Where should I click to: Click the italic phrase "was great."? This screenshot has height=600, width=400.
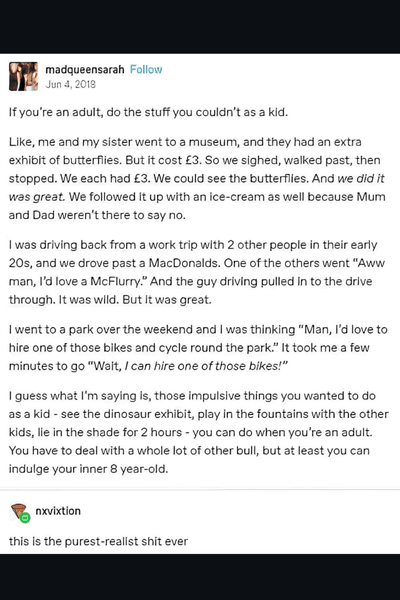37,197
